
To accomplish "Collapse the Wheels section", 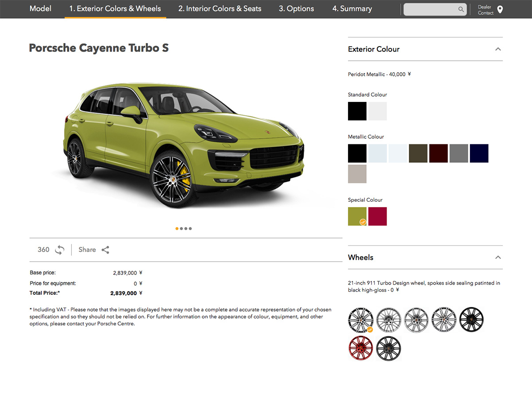I will tap(498, 257).
